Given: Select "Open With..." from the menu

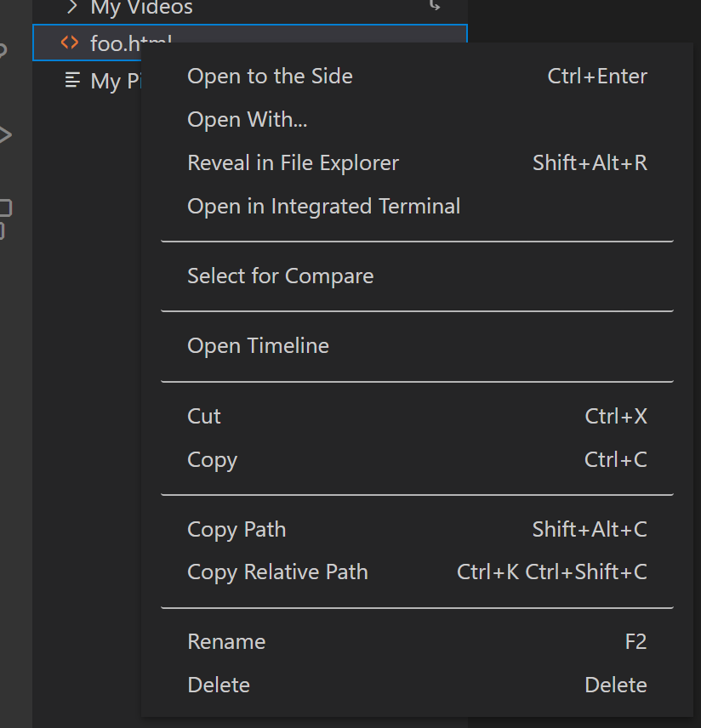Looking at the screenshot, I should 247,119.
